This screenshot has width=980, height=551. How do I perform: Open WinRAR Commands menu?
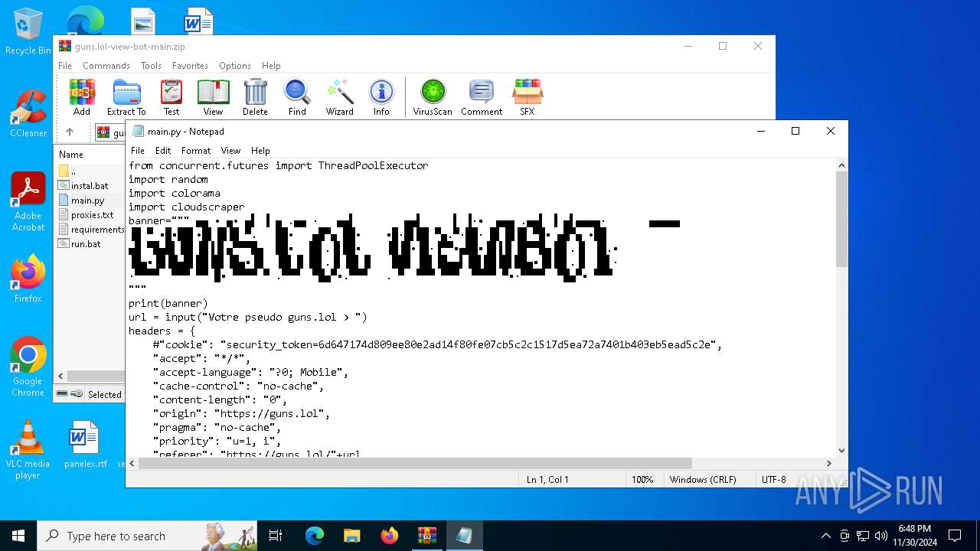pyautogui.click(x=106, y=66)
